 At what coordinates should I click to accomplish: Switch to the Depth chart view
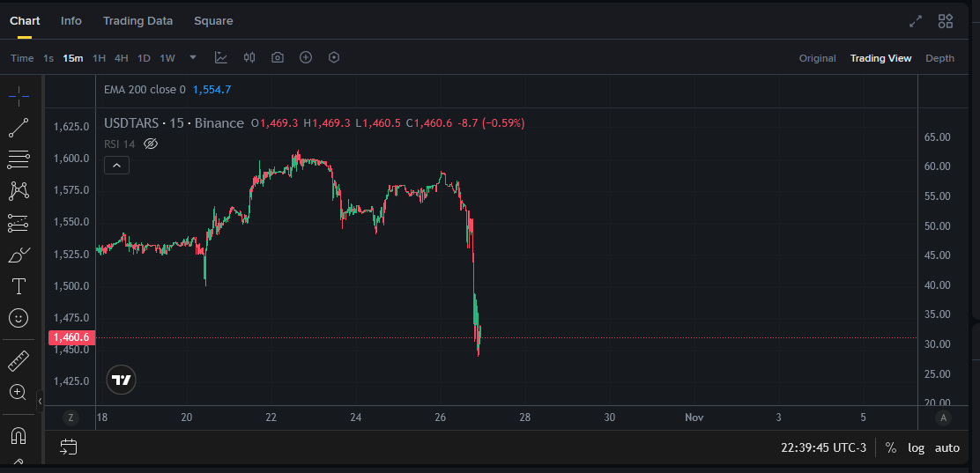(x=940, y=58)
